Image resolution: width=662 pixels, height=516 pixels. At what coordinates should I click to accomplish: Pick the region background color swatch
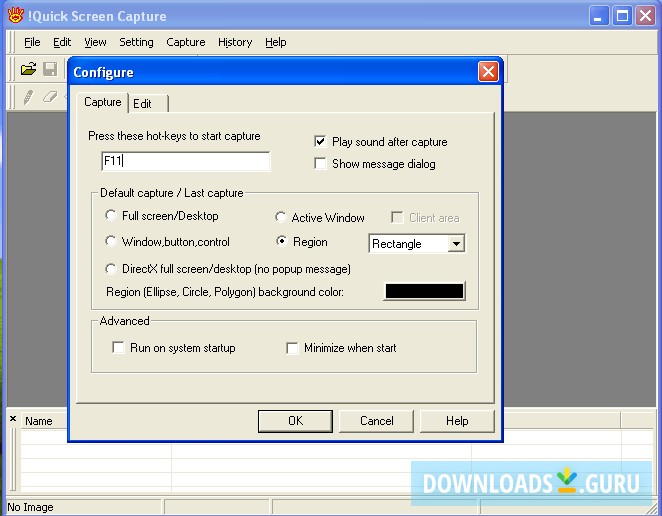pyautogui.click(x=424, y=291)
